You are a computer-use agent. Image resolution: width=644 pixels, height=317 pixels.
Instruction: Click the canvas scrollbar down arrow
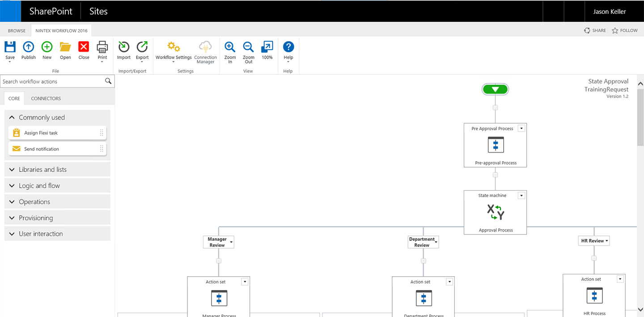click(640, 309)
